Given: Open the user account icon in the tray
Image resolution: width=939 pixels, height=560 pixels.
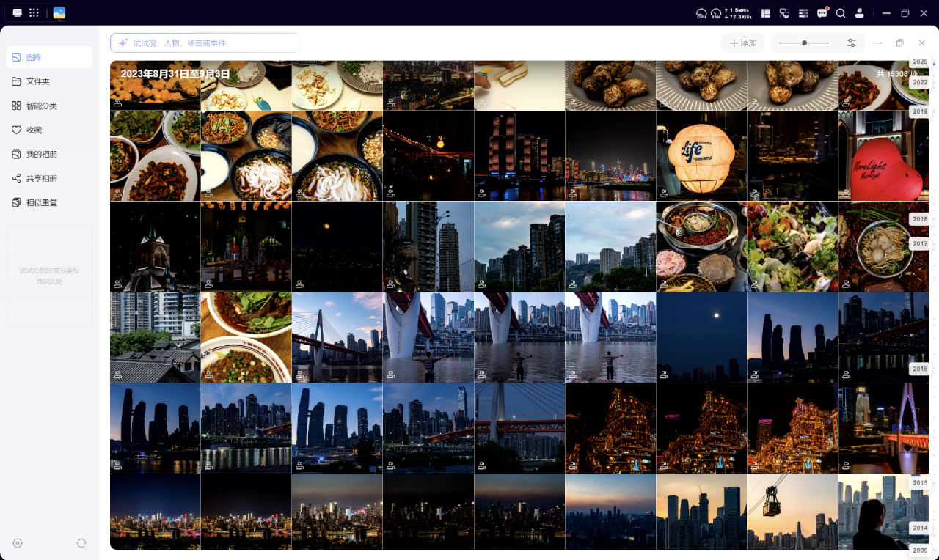Looking at the screenshot, I should point(859,13).
